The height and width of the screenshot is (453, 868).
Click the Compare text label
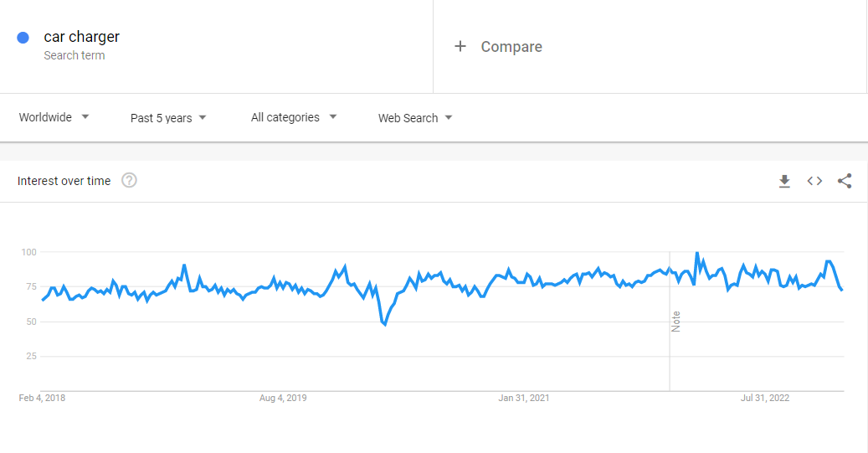click(511, 47)
